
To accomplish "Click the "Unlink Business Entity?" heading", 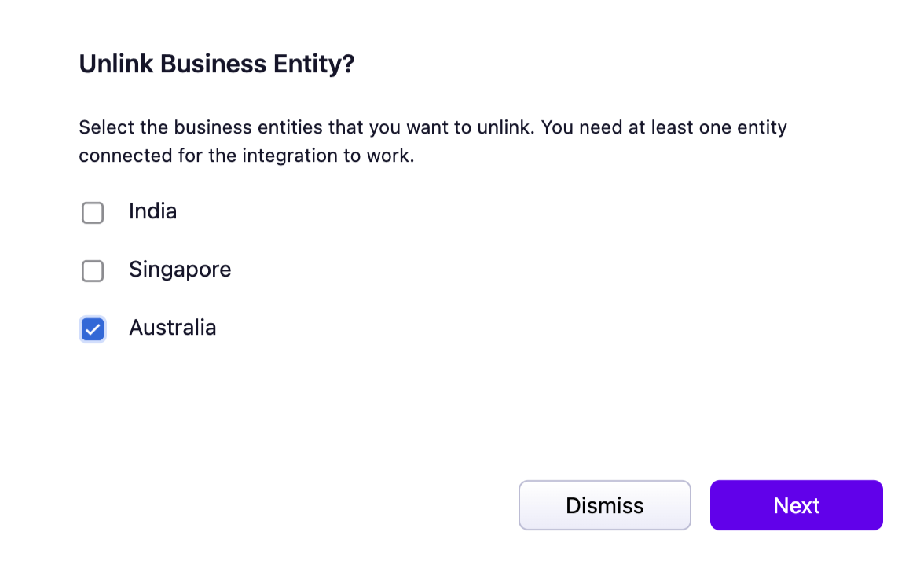I will click(x=217, y=64).
